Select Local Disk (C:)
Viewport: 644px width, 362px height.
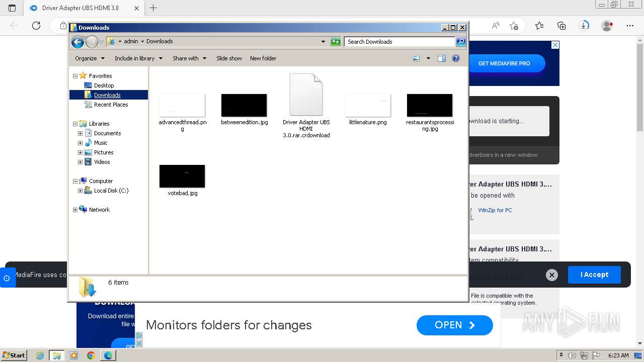pyautogui.click(x=111, y=191)
